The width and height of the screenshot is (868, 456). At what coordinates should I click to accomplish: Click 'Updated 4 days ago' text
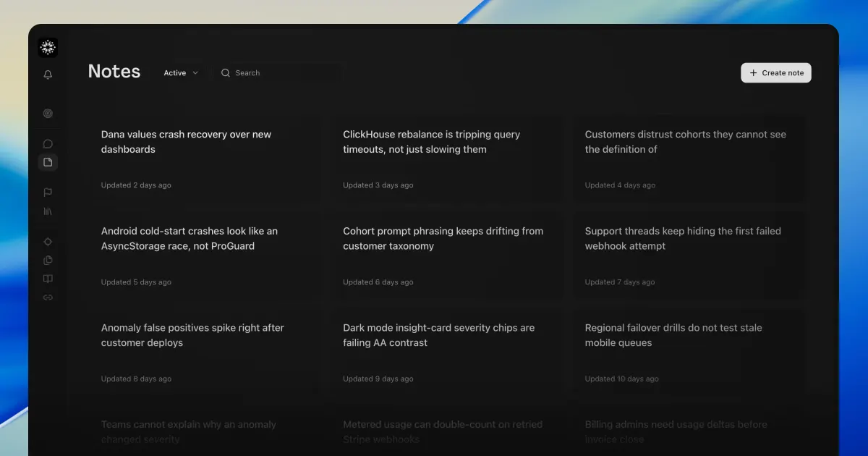click(620, 185)
